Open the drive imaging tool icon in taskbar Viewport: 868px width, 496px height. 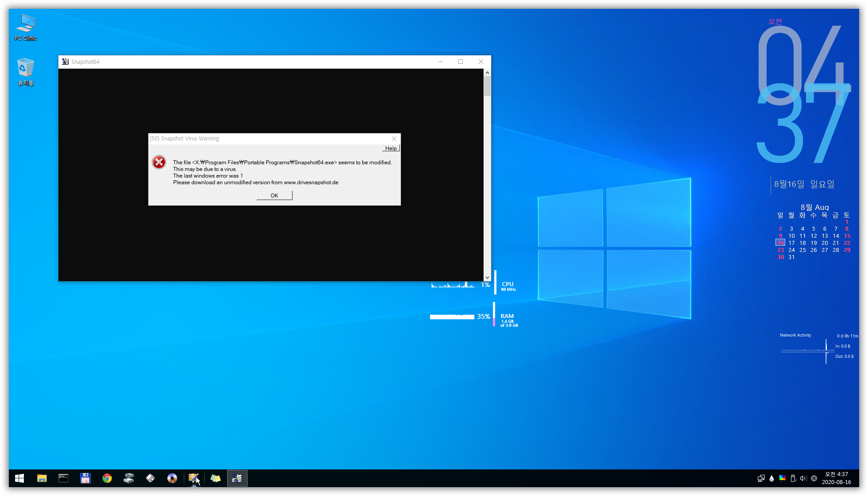[x=129, y=478]
